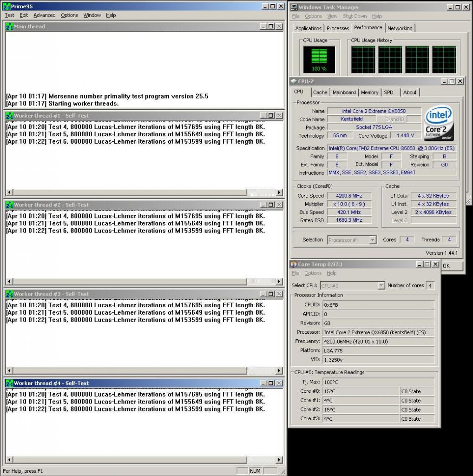The width and height of the screenshot is (473, 476).
Task: Click the CPU Usage 100 % gauge
Action: [319, 59]
